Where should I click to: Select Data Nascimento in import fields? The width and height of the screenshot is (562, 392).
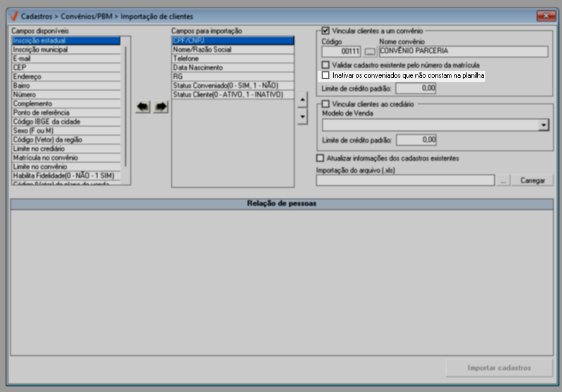233,67
